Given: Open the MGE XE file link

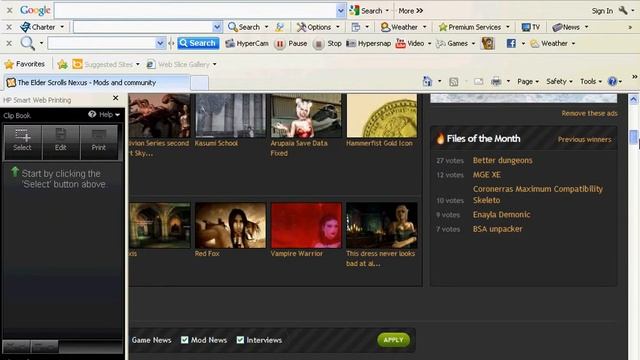Looking at the screenshot, I should tap(487, 175).
